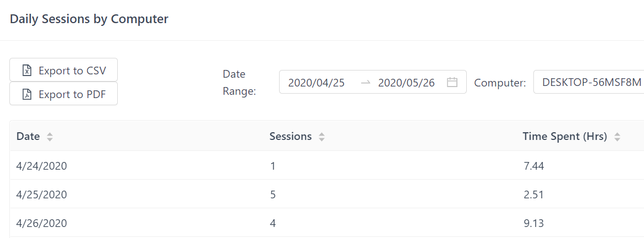The image size is (644, 238).
Task: Sort table by Date column arrows
Action: [50, 137]
